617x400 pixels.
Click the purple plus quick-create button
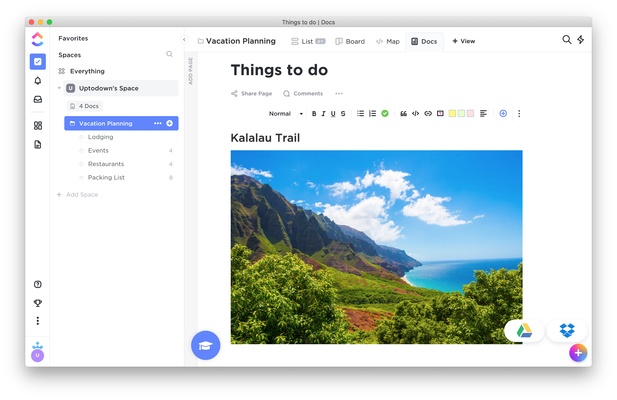(x=578, y=353)
